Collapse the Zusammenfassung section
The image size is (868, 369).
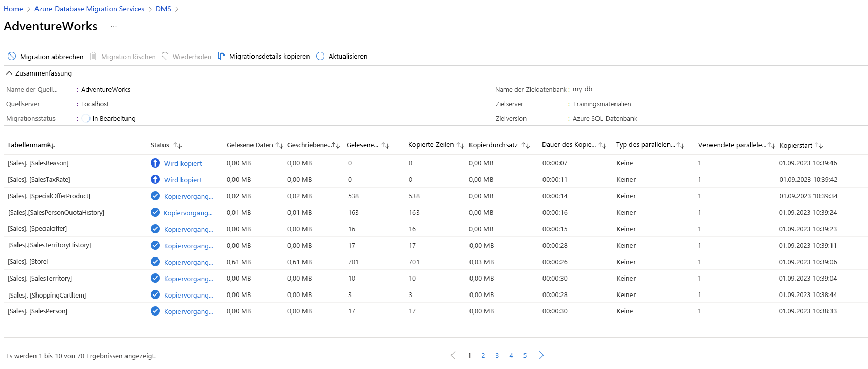pyautogui.click(x=9, y=73)
